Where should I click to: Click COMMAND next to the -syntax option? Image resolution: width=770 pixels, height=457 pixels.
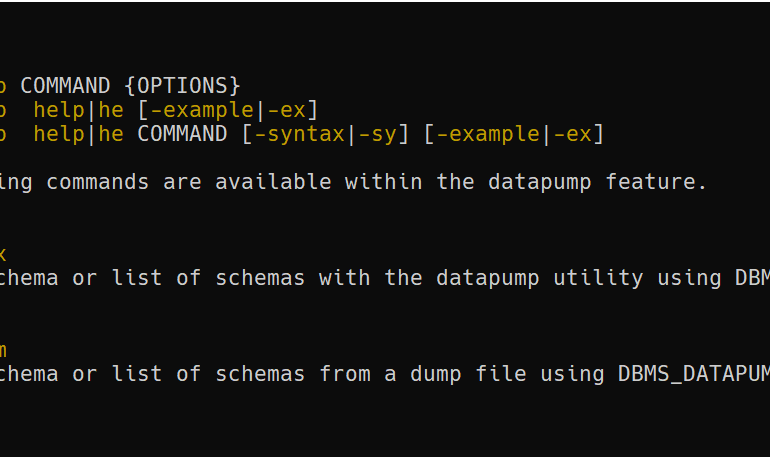(183, 134)
